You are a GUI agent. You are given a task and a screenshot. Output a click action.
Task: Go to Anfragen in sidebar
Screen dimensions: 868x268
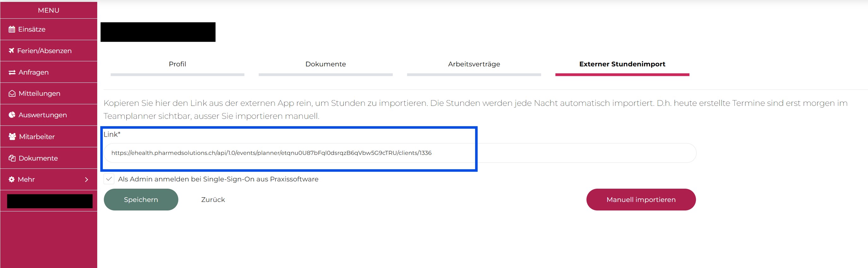point(49,72)
